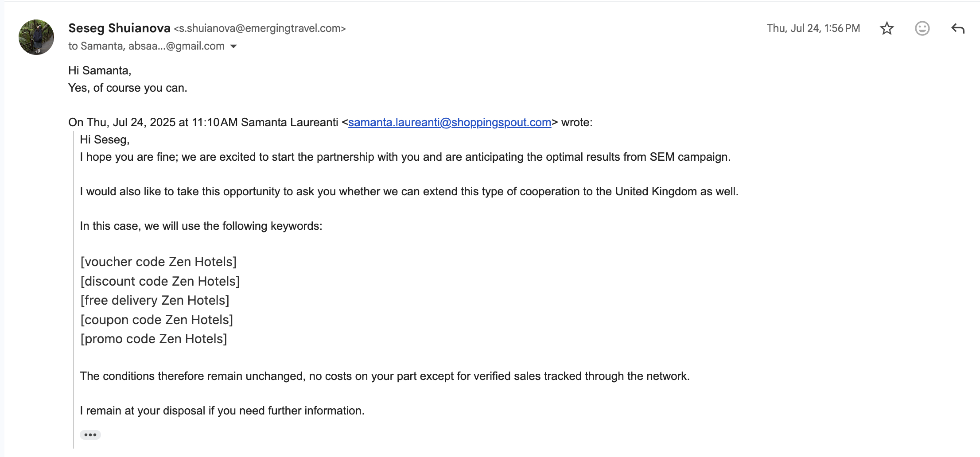Click the '[voucher code Zen Hotels]' keyword
This screenshot has width=980, height=457.
159,262
